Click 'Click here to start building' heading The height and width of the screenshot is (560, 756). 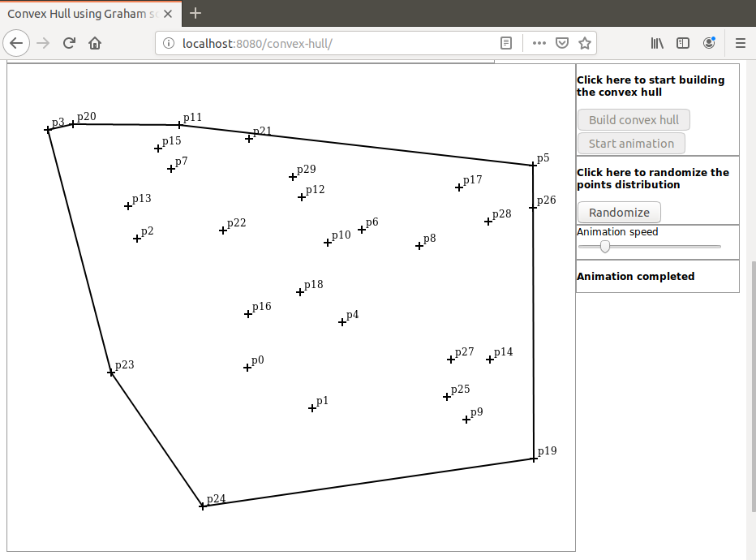coord(651,86)
